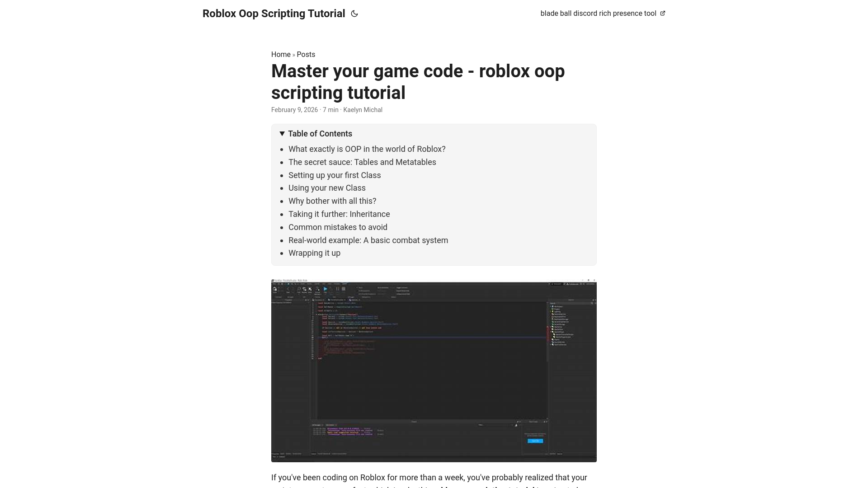Jump to 'Real-world example: A basic combat system'
The height and width of the screenshot is (488, 868).
[x=368, y=240]
